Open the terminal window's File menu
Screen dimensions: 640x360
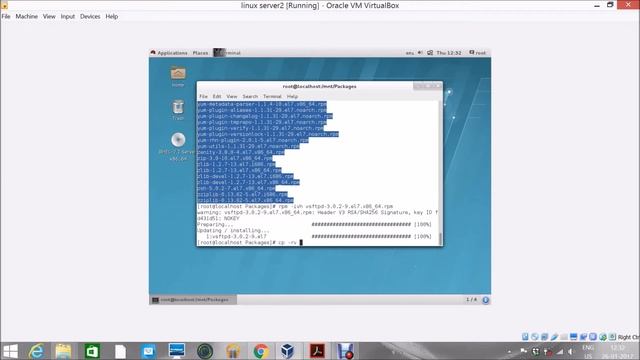203,96
